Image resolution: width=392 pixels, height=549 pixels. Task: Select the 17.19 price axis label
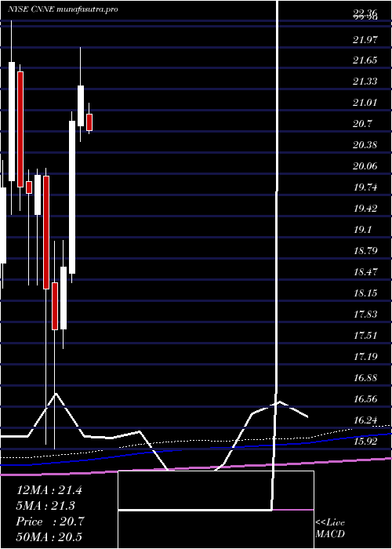click(x=365, y=356)
